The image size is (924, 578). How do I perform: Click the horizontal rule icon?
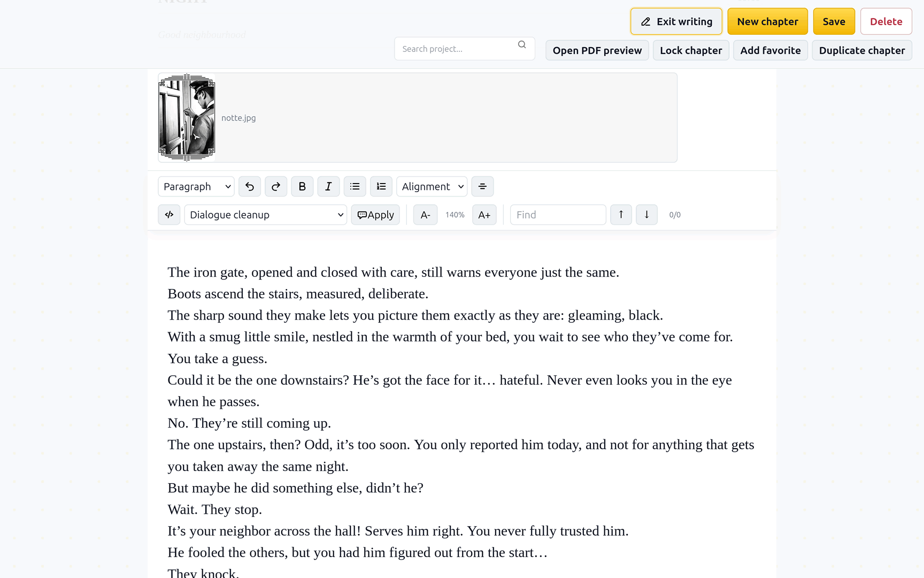coord(482,186)
